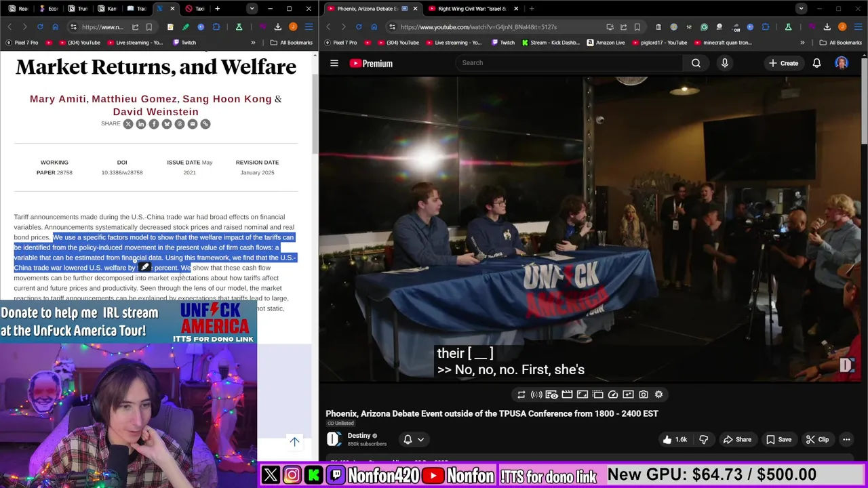Open the tab list dropdown in left browser

[252, 9]
